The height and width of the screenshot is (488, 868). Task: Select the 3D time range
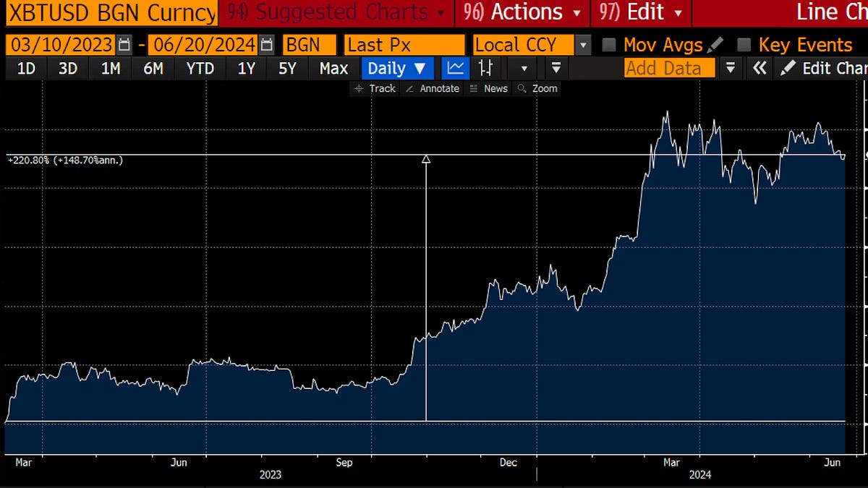(68, 69)
